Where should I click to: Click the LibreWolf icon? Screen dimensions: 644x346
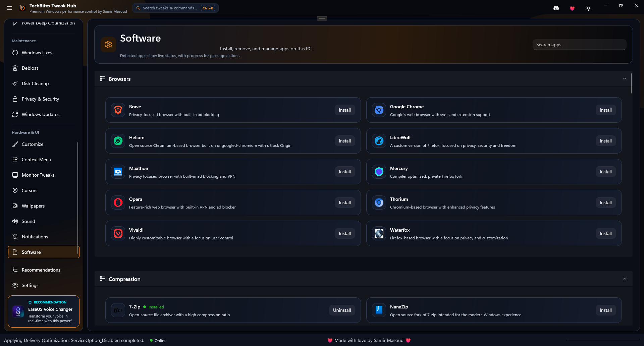[379, 141]
